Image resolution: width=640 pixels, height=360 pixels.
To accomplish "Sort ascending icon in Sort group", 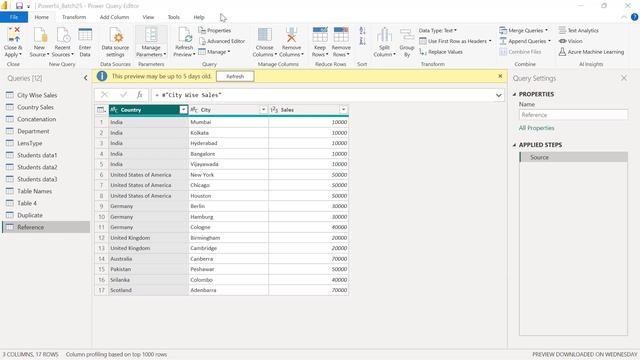I will click(x=362, y=31).
